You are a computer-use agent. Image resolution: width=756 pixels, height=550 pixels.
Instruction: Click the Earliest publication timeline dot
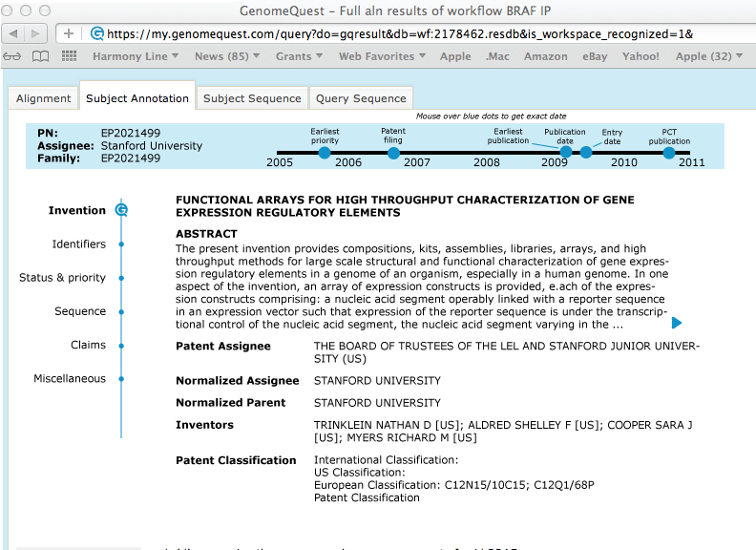point(566,153)
